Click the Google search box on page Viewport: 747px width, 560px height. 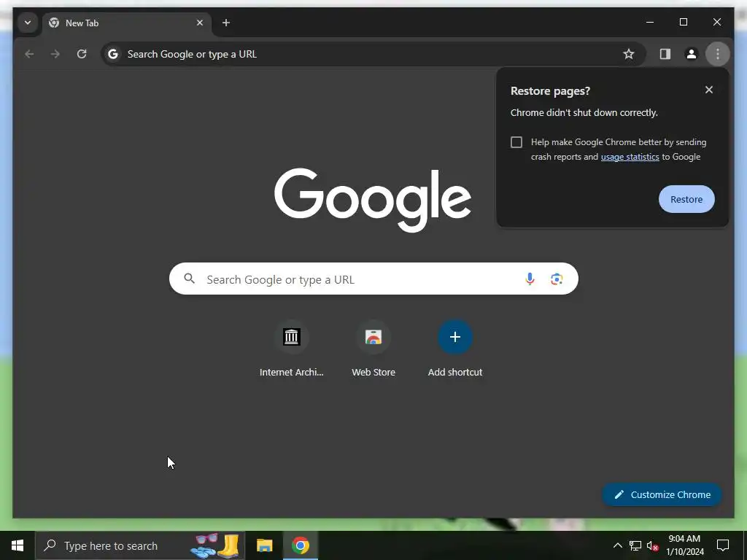click(x=373, y=279)
